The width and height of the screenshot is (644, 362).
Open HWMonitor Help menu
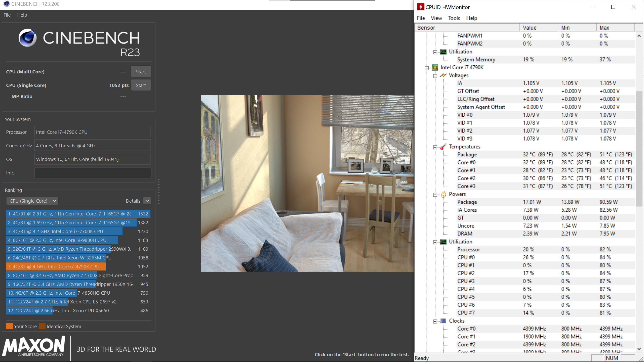(471, 18)
